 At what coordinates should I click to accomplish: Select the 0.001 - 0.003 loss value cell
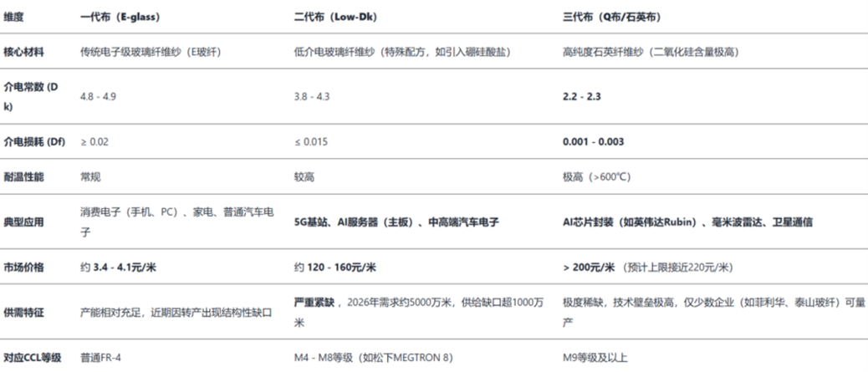coord(594,142)
